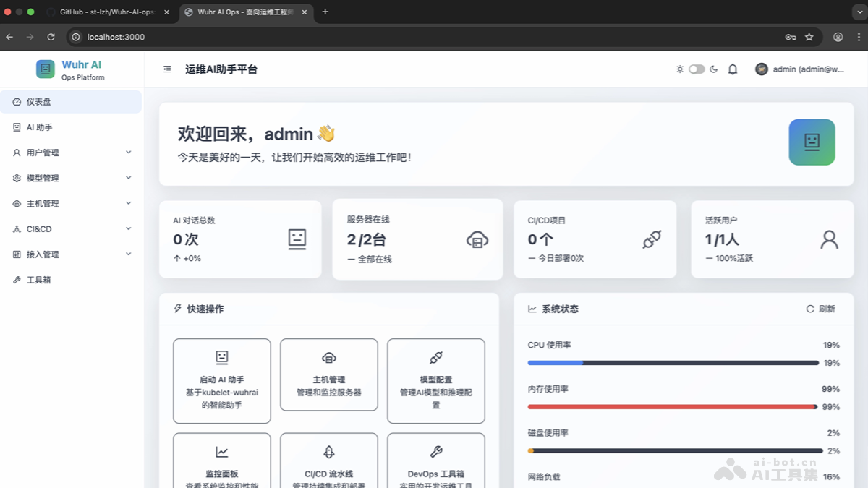Image resolution: width=868 pixels, height=488 pixels.
Task: Collapse the sidebar using the hamburger icon
Action: [167, 69]
